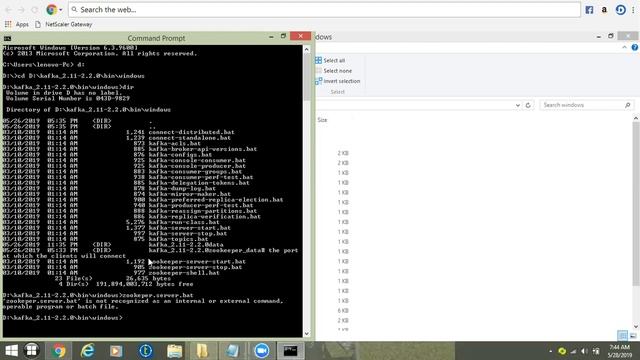Image resolution: width=640 pixels, height=360 pixels.
Task: Open the NetScaler Gateway bookmark
Action: coord(64,24)
